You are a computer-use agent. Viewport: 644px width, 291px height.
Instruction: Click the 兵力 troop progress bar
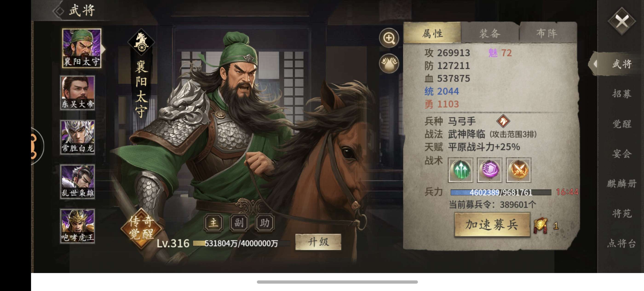[x=500, y=192]
